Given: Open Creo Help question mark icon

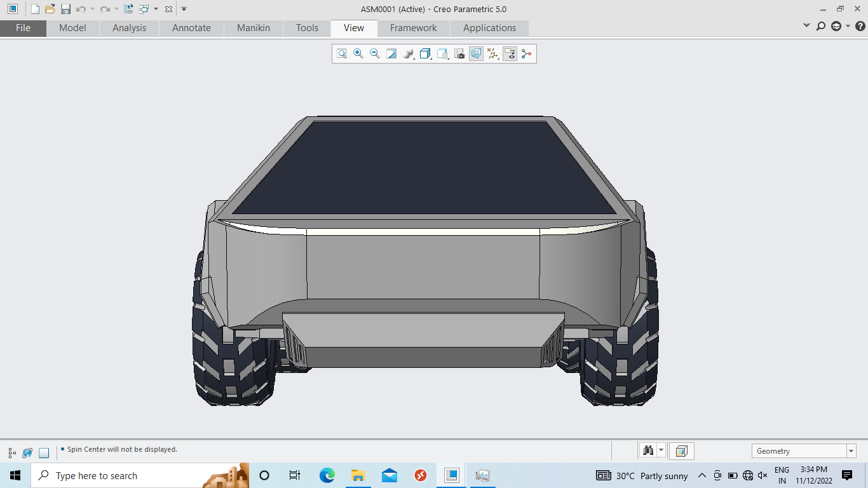Looking at the screenshot, I should (x=860, y=26).
